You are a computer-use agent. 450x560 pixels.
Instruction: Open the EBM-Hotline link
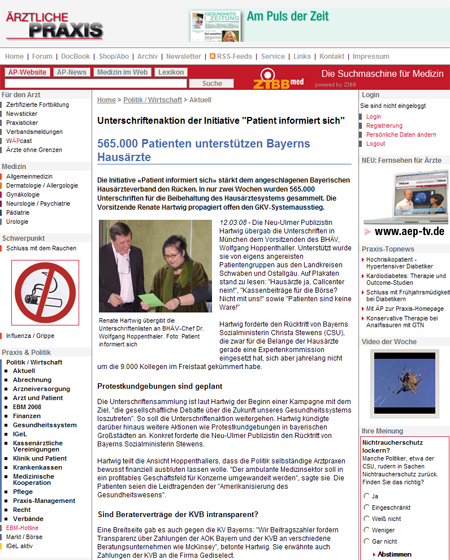22,528
